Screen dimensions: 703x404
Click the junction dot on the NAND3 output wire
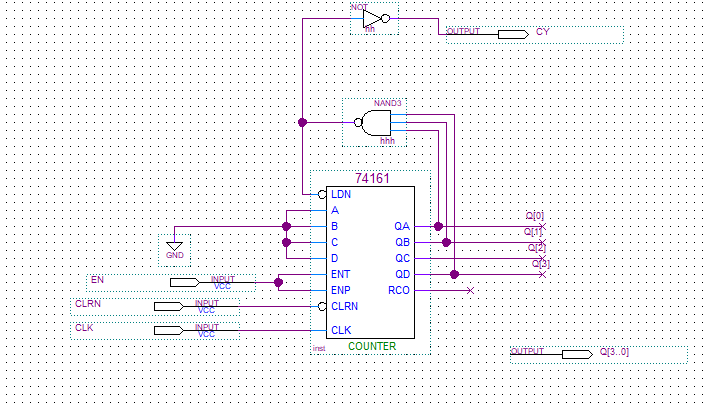(303, 122)
